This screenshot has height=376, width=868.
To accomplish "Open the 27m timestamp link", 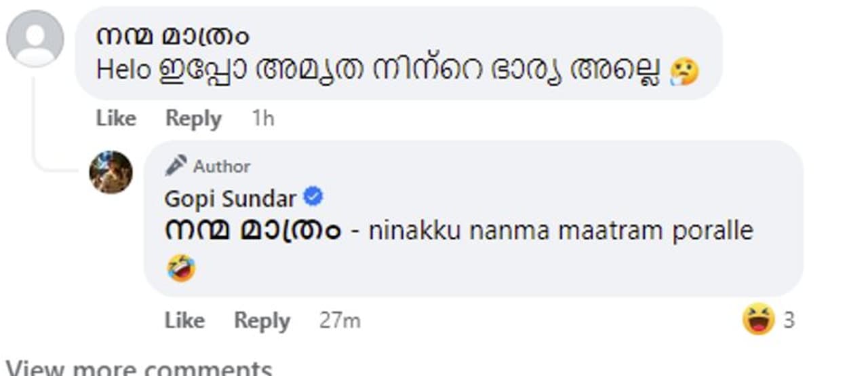I will pyautogui.click(x=340, y=320).
